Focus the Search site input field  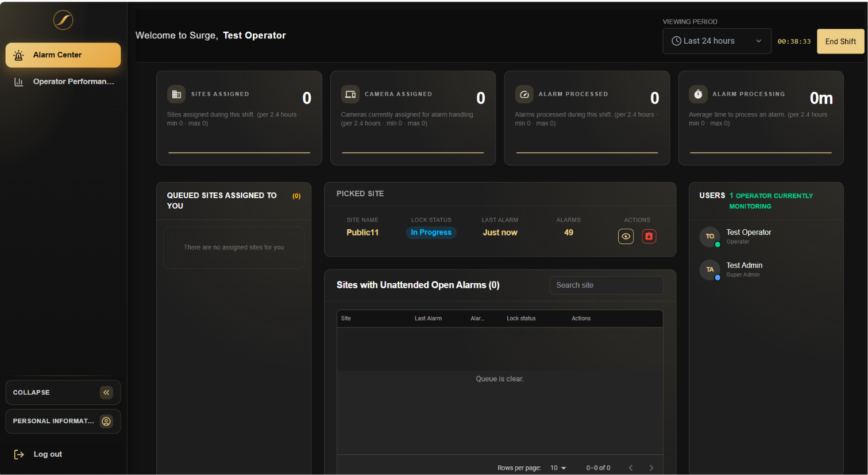tap(606, 285)
